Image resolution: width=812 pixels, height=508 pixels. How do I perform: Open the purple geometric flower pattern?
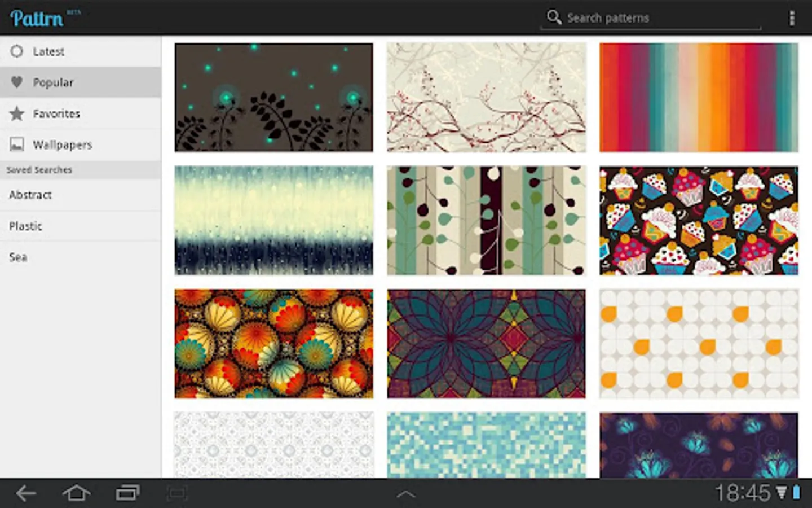(486, 344)
